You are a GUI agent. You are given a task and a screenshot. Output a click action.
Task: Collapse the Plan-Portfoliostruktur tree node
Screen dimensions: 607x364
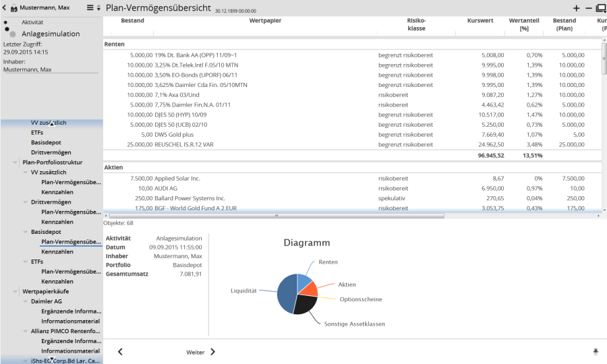[x=16, y=162]
